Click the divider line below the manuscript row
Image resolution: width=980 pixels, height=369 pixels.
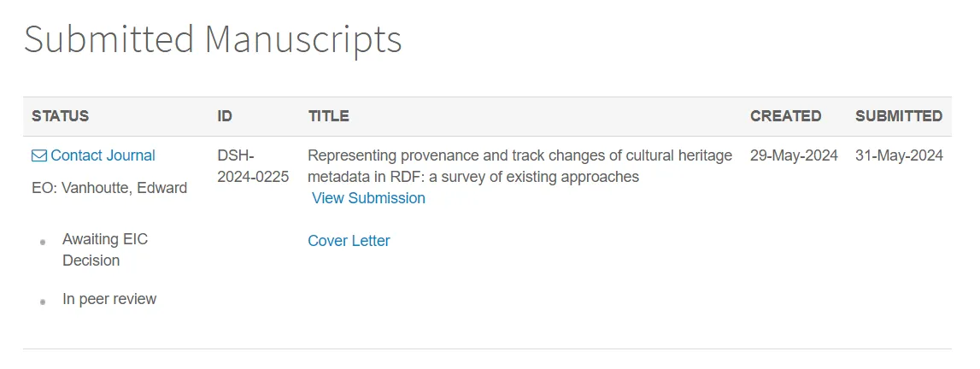click(487, 348)
